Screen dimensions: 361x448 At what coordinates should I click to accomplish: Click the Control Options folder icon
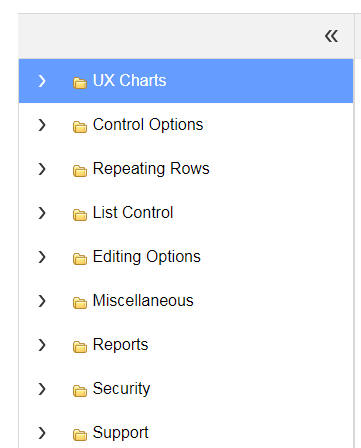(80, 127)
